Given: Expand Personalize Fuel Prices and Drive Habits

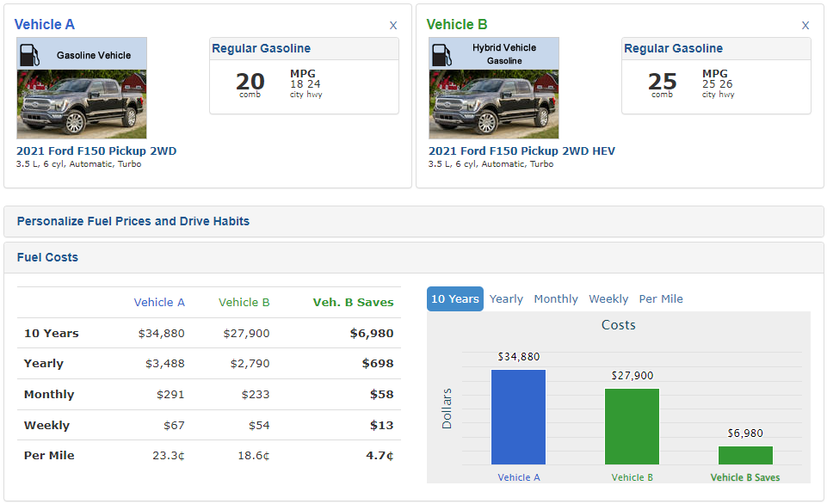Looking at the screenshot, I should (x=133, y=221).
